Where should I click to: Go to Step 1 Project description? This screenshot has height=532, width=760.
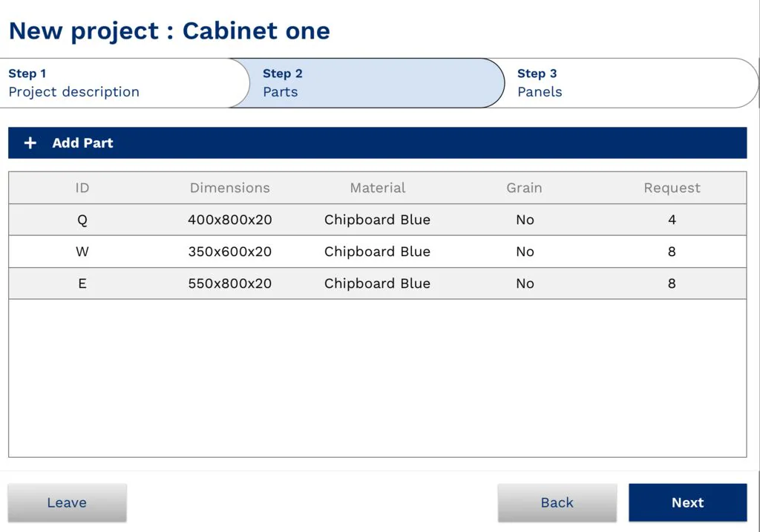coord(119,83)
